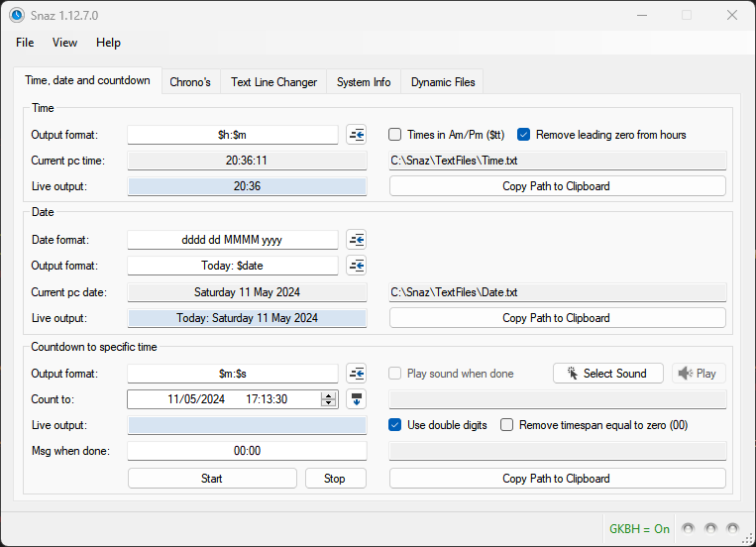Click the blue arrow icon beside Count to
Viewport: 756px width, 547px height.
357,399
